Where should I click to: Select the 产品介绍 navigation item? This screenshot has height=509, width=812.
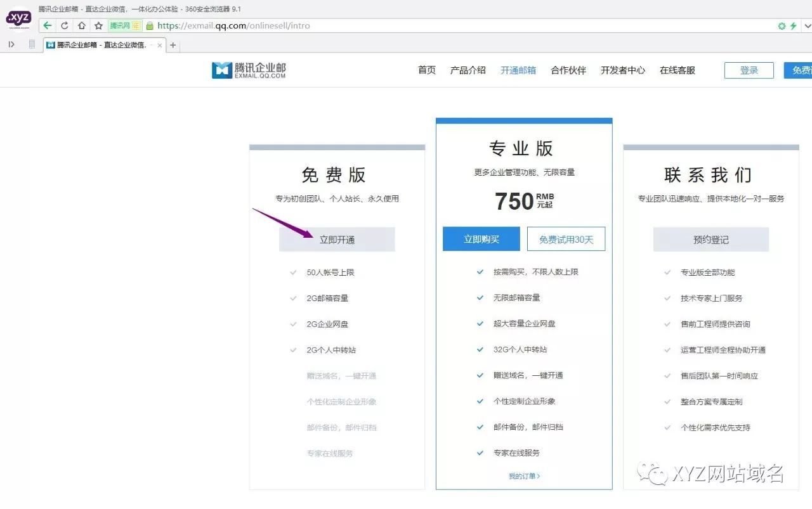(x=468, y=70)
